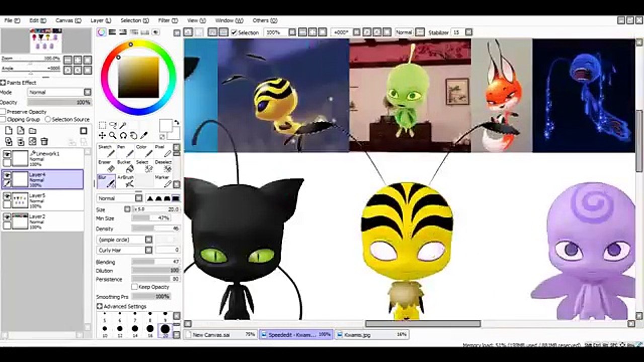Select brush size 20 preset
The width and height of the screenshot is (644, 362).
click(165, 330)
